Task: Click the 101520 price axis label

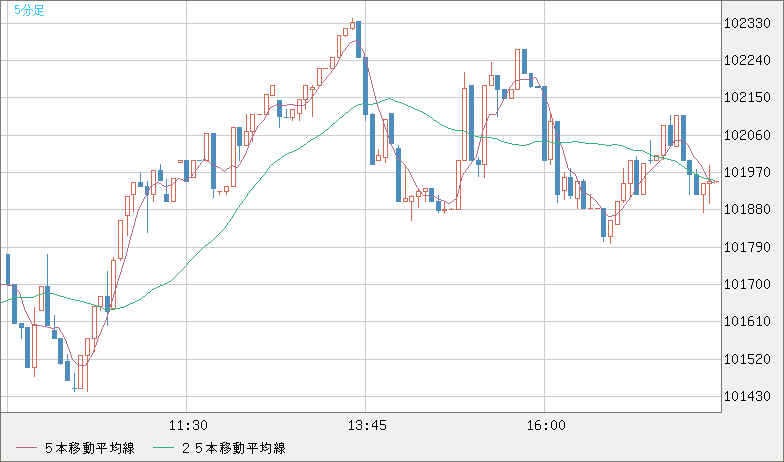Action: [x=747, y=359]
